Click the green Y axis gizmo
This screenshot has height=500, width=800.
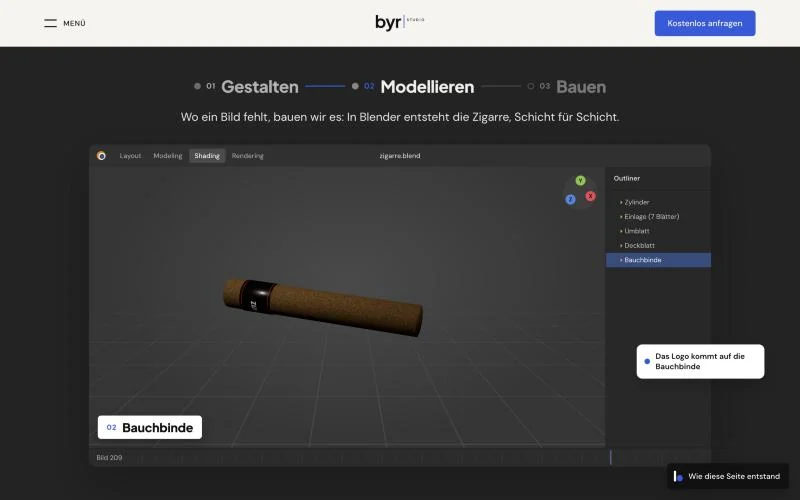coord(580,181)
